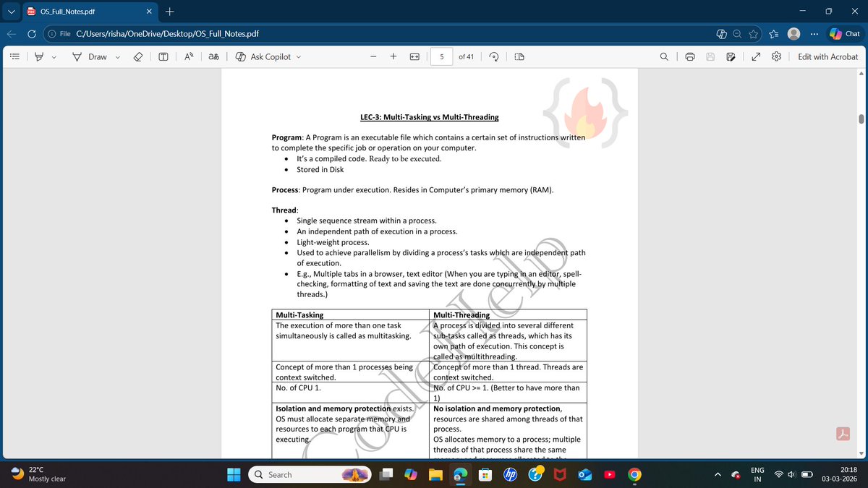868x488 pixels.
Task: Click Ask Copilot in PDF toolbar
Action: pos(263,56)
